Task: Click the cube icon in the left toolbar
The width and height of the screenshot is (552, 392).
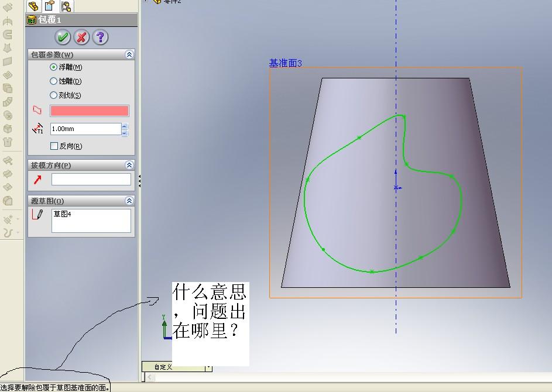Action: (8, 129)
